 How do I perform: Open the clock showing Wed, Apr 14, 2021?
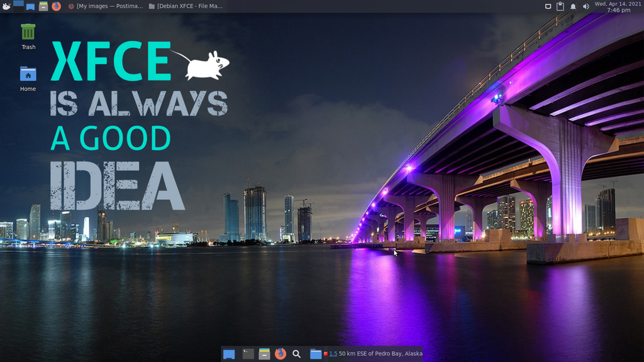[x=618, y=6]
